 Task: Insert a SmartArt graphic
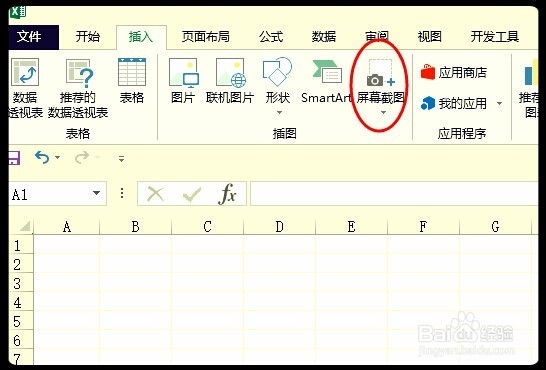click(326, 81)
